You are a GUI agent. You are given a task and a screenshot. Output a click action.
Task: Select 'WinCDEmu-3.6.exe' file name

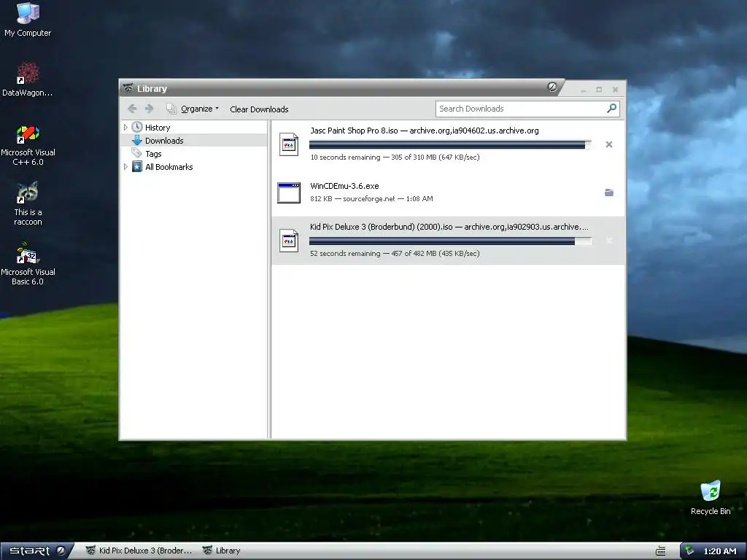(x=344, y=186)
